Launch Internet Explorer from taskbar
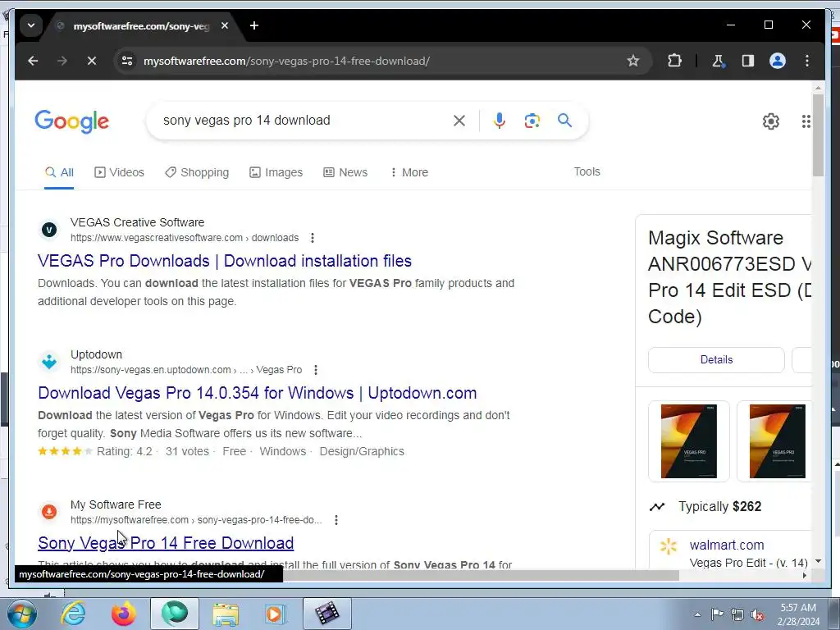 click(73, 614)
